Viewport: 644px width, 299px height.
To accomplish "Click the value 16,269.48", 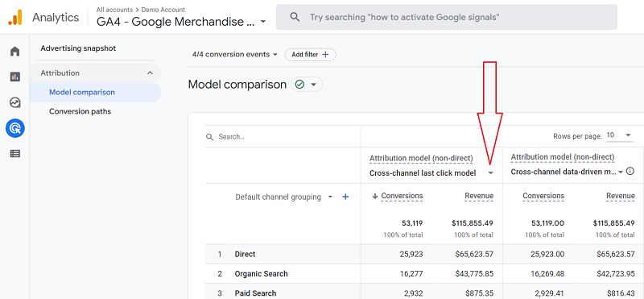I will [547, 274].
